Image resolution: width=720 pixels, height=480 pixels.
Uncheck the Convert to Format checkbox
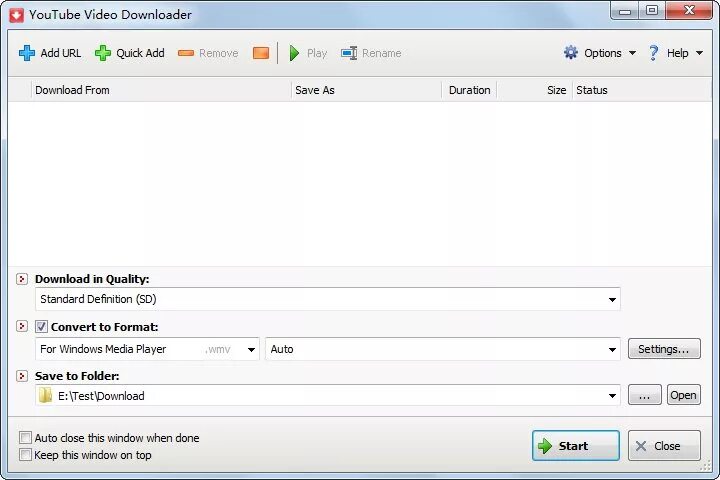coord(41,327)
